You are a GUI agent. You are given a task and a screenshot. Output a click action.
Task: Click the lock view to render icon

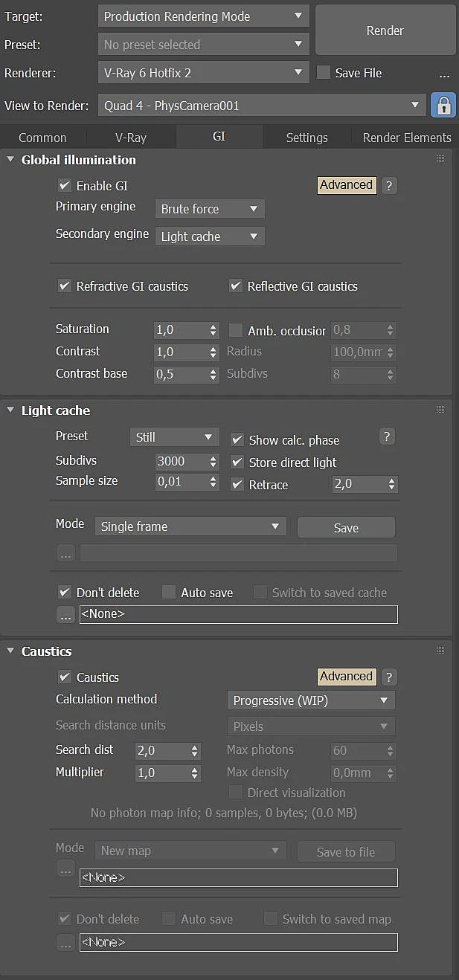(443, 105)
